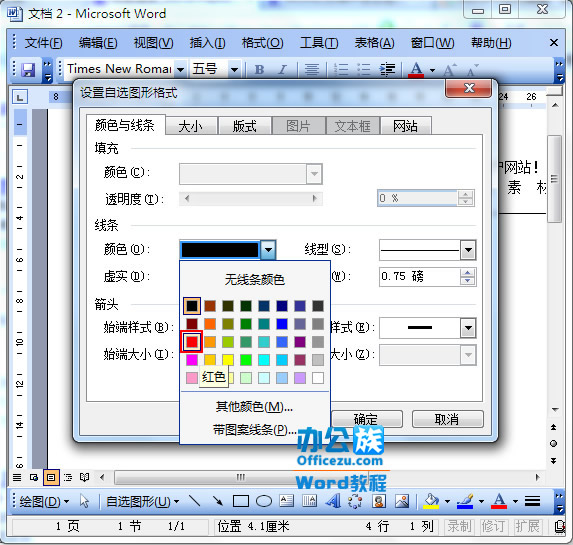Viewport: 573px width, 545px height.
Task: Open the font name dropdown arrow
Action: click(x=180, y=69)
